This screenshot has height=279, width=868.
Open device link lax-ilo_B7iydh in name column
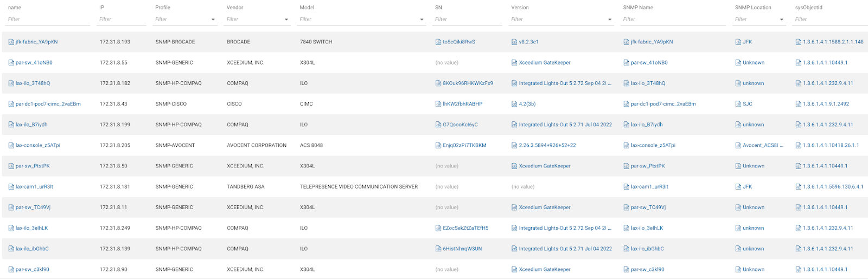31,125
